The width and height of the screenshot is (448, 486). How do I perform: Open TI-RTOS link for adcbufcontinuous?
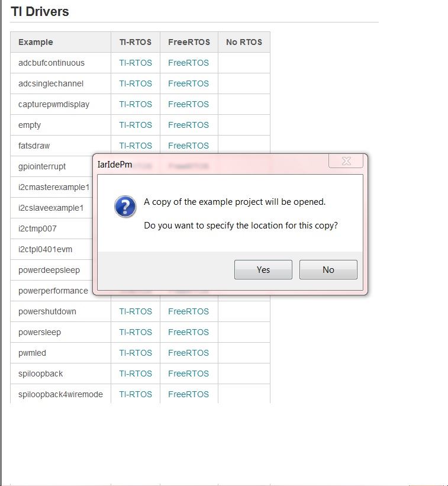point(136,63)
